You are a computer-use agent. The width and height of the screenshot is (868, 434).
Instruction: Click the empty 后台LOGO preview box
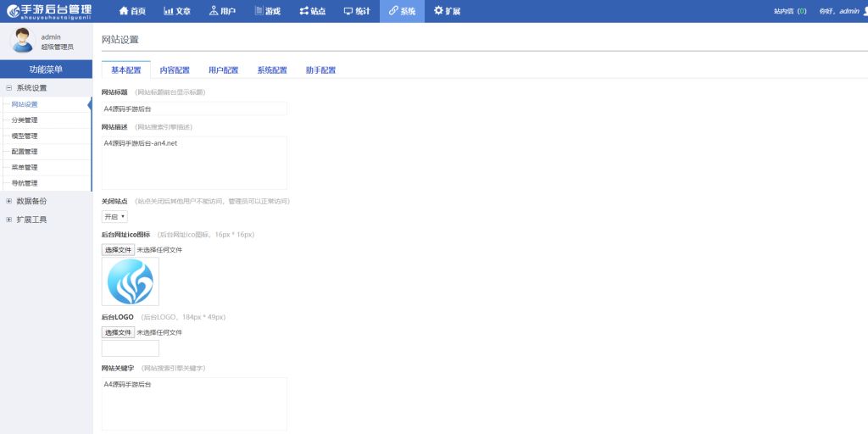pyautogui.click(x=130, y=348)
